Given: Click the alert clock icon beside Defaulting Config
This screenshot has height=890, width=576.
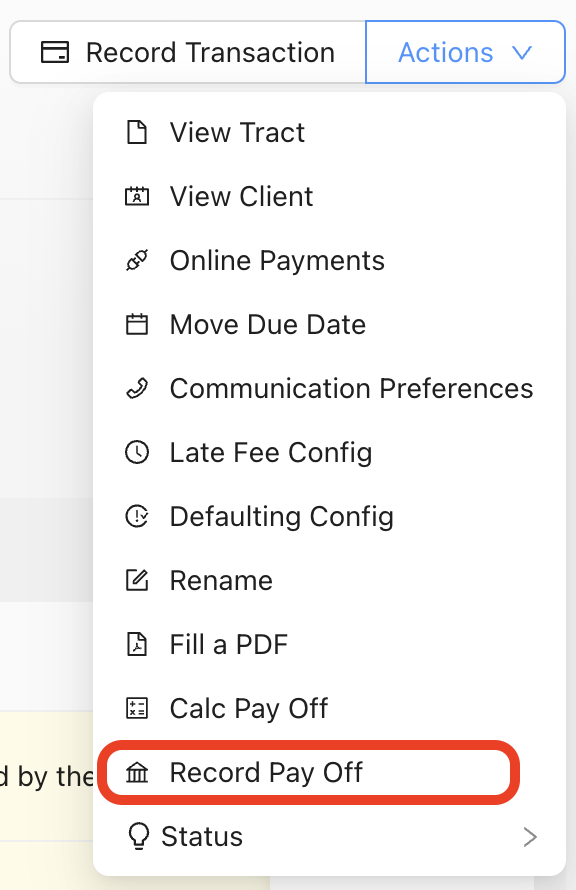Looking at the screenshot, I should pyautogui.click(x=137, y=517).
